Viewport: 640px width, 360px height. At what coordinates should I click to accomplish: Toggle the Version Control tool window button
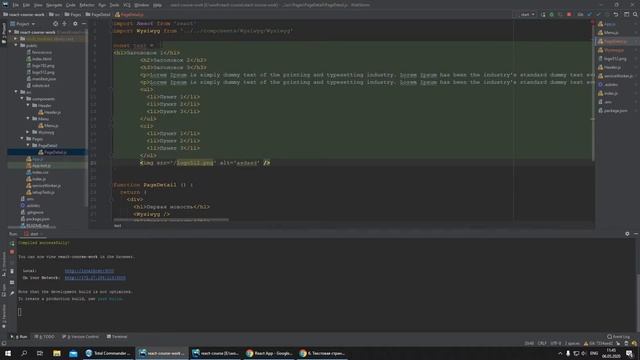coord(80,337)
